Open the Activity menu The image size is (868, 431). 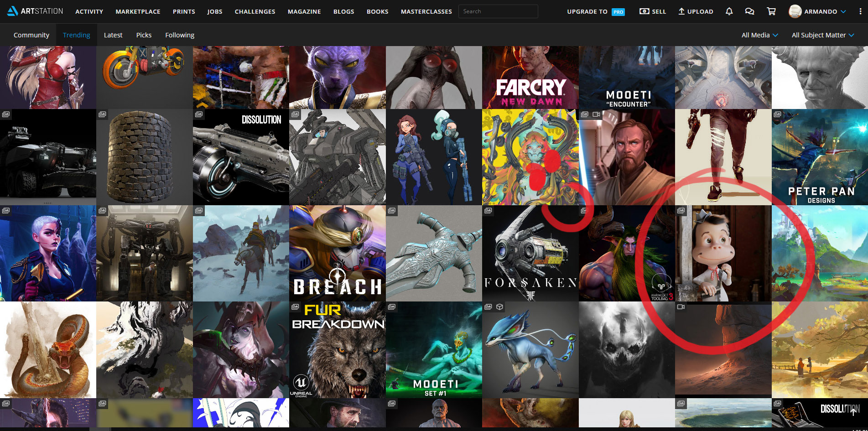click(89, 11)
